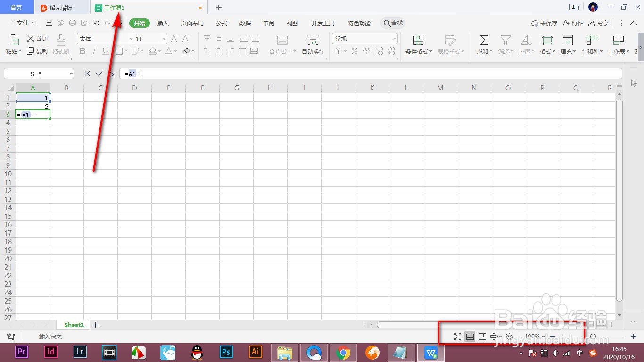Viewport: 644px width, 362px height.
Task: Click the Rows and Columns 行和列 icon
Action: click(592, 40)
